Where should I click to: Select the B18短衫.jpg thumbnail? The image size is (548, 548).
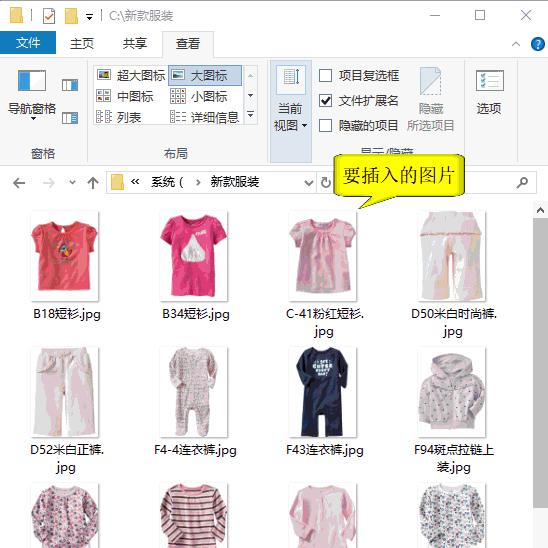[65, 256]
